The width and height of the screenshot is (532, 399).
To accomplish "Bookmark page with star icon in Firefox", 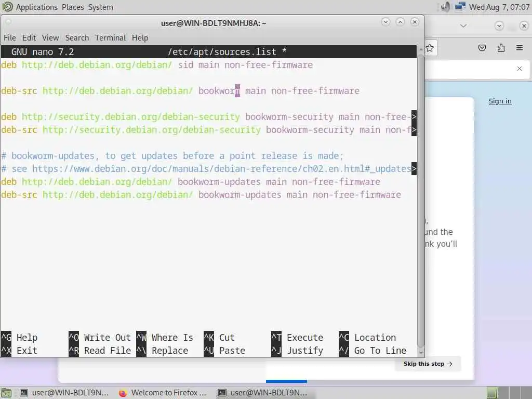I will click(430, 48).
